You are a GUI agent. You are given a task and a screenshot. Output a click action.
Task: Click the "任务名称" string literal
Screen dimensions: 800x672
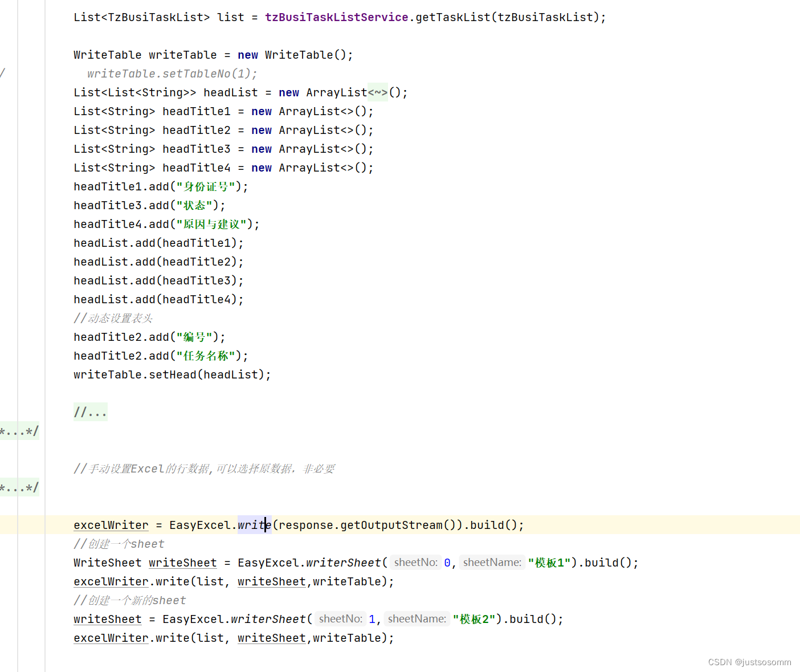pyautogui.click(x=206, y=356)
